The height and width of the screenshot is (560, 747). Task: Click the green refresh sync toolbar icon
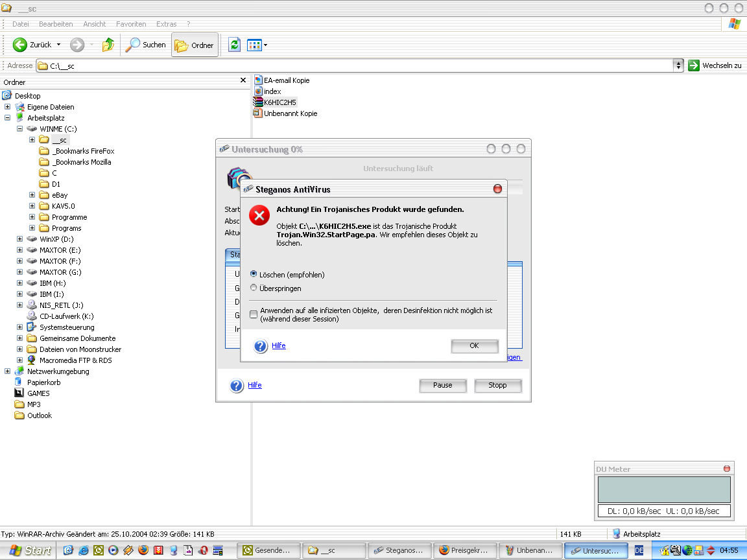pos(234,45)
